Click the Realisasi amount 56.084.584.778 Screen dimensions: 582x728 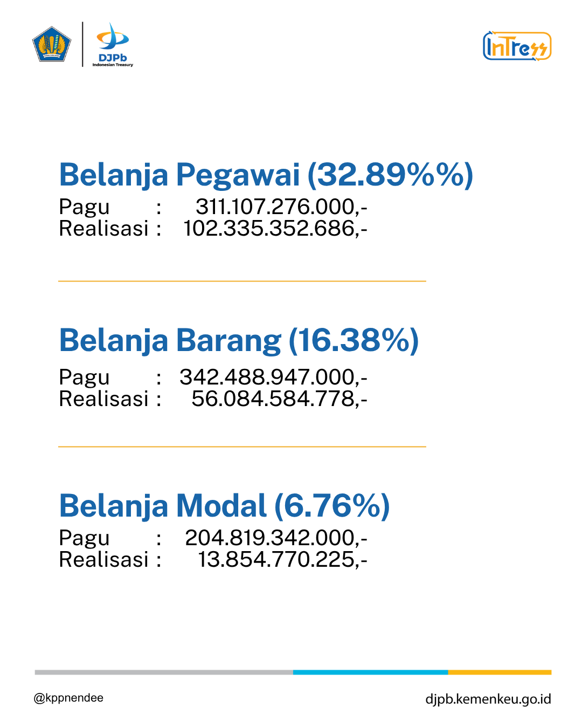pyautogui.click(x=280, y=399)
